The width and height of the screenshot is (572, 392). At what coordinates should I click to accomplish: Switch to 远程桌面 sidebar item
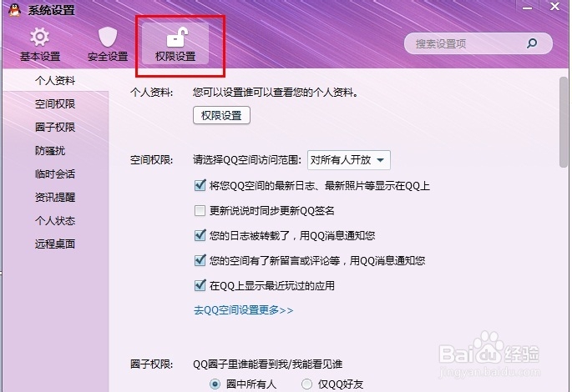coord(55,244)
